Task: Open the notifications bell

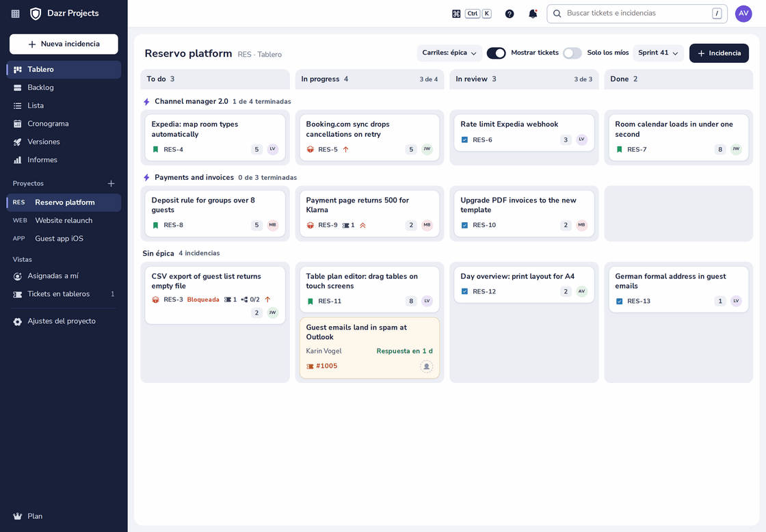Action: pos(533,14)
